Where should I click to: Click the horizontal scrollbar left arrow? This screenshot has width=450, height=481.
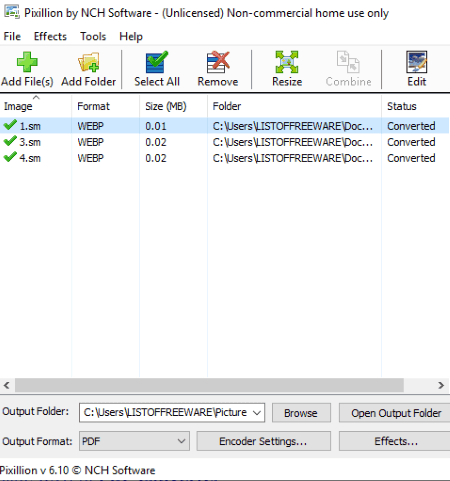[x=7, y=385]
